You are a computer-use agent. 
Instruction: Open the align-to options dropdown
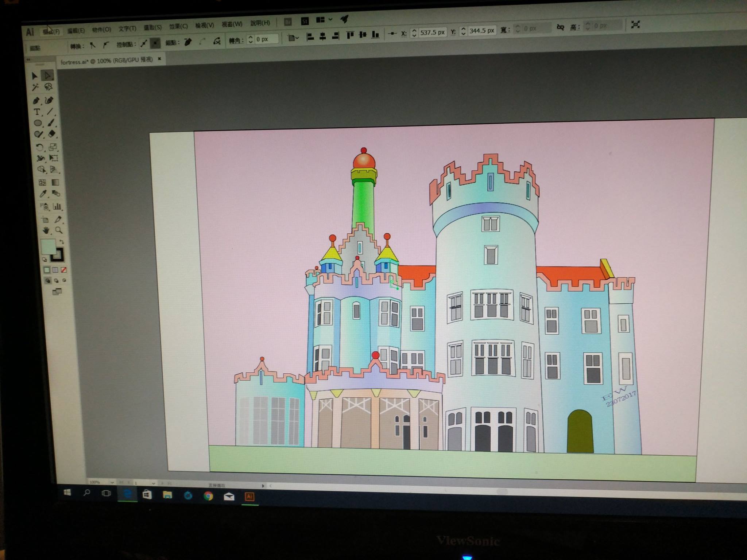point(293,38)
